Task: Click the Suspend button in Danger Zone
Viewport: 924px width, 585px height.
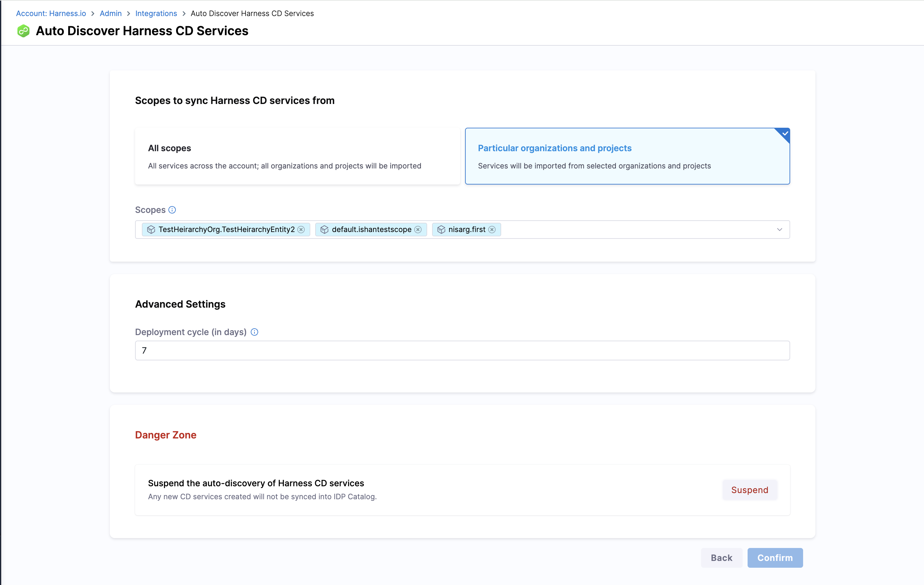Action: (749, 490)
